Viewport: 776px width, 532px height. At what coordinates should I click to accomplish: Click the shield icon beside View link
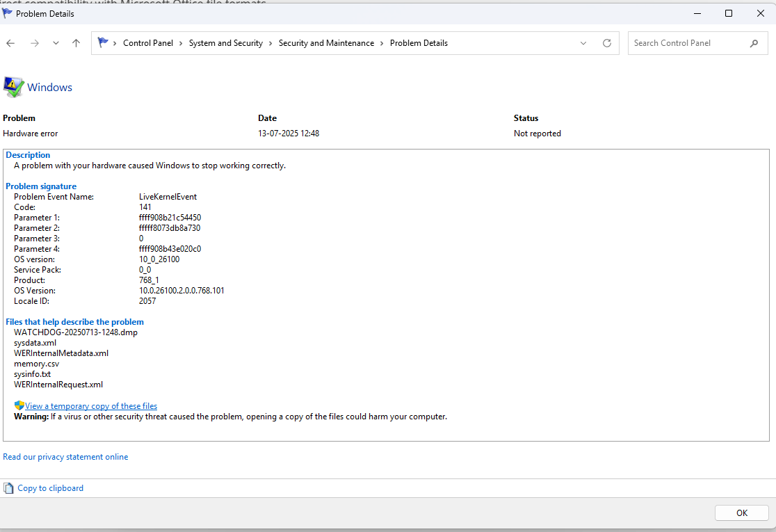point(19,405)
